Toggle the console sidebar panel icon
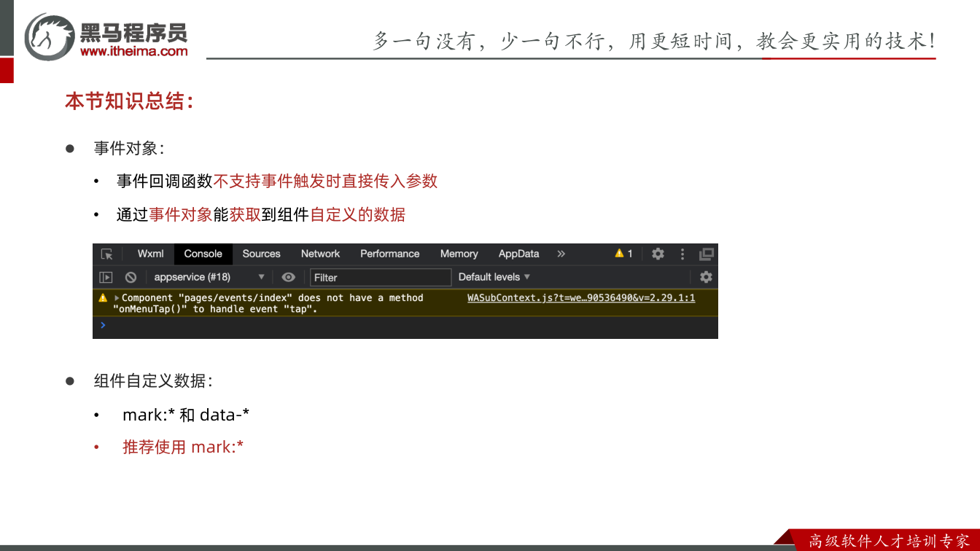The width and height of the screenshot is (980, 551). click(106, 277)
